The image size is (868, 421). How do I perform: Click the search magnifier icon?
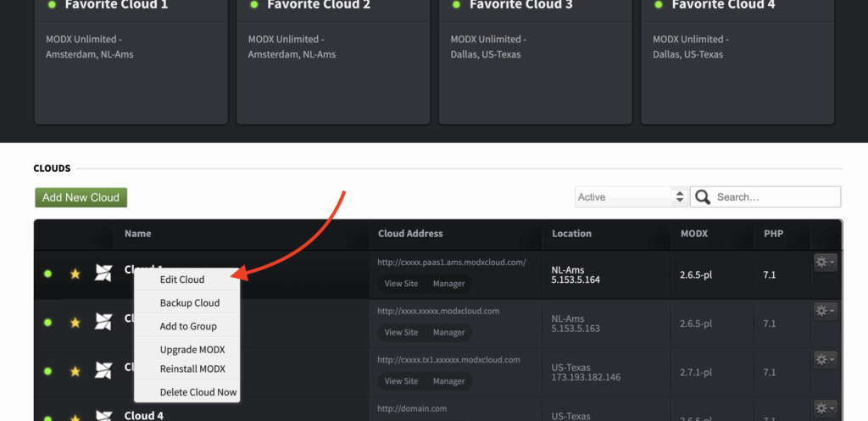[x=703, y=197]
